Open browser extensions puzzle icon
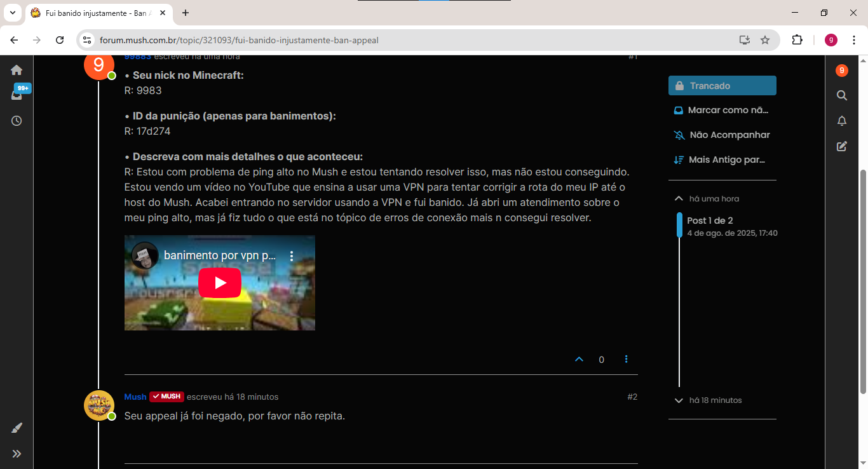Image resolution: width=868 pixels, height=469 pixels. tap(797, 40)
